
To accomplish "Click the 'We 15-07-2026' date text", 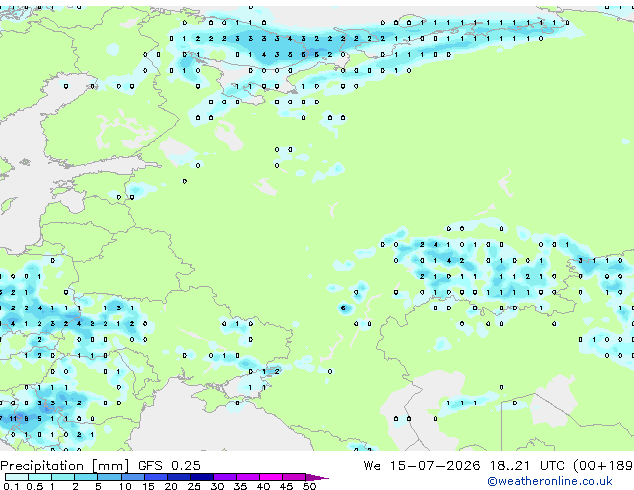I will tap(422, 466).
